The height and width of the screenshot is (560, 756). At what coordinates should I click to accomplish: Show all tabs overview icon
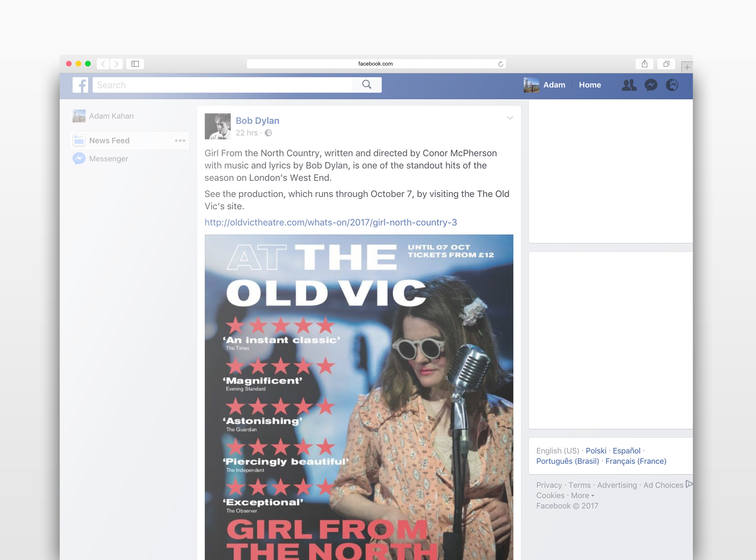pos(666,64)
